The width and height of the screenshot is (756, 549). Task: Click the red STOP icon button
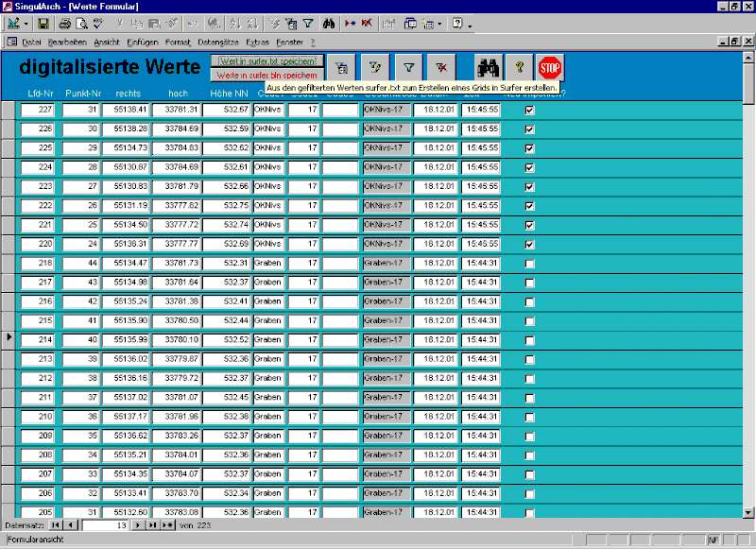[550, 67]
